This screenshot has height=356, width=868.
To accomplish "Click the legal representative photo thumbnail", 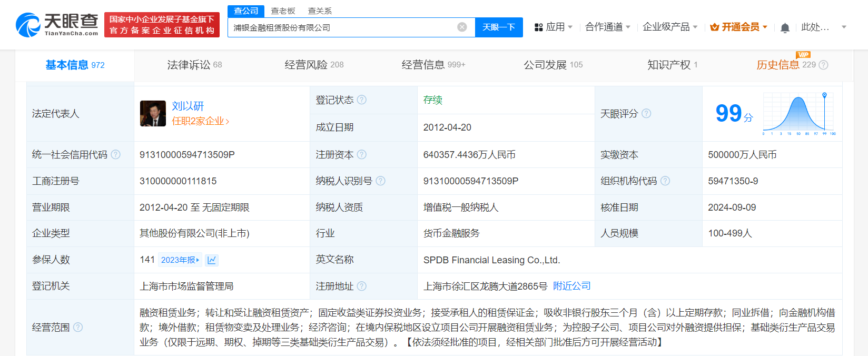I will coord(153,114).
